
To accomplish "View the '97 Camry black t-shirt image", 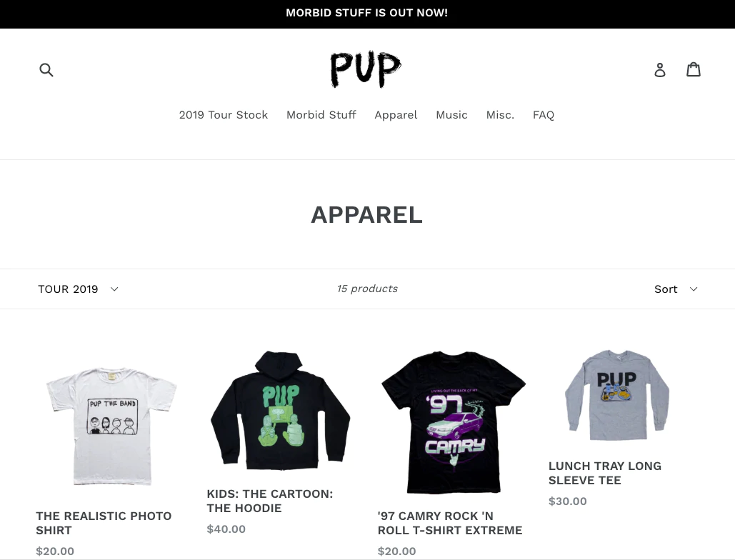I will [454, 421].
